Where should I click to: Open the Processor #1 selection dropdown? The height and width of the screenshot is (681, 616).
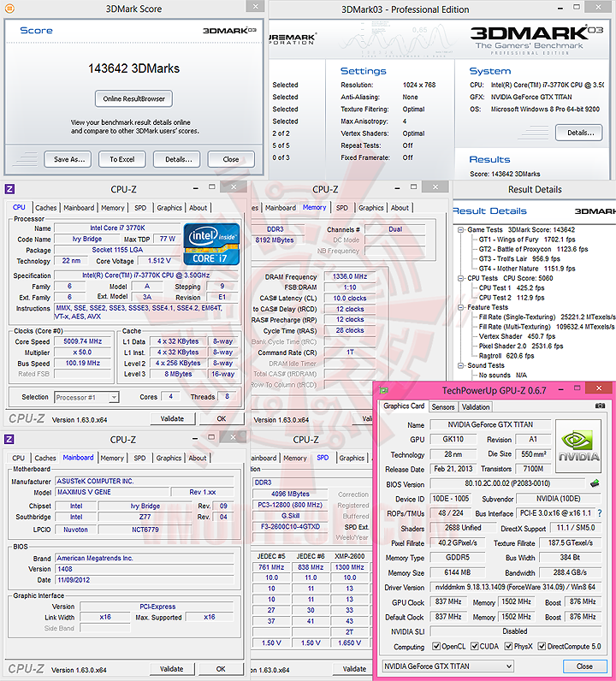click(x=87, y=397)
